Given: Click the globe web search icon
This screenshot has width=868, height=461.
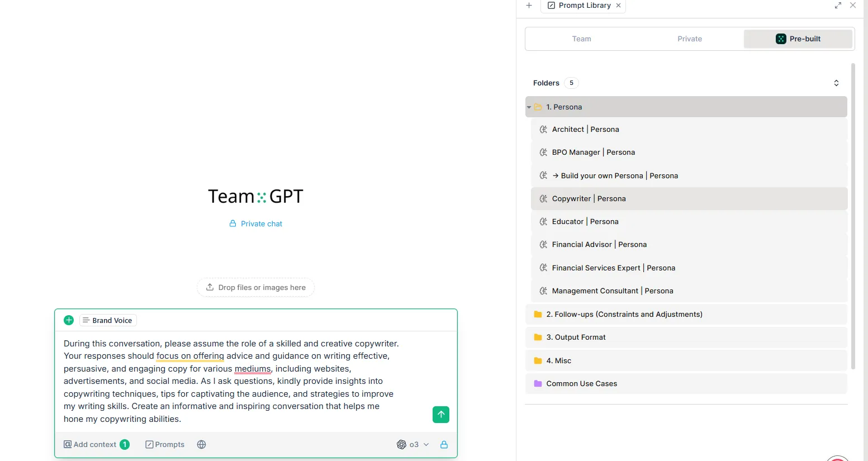Looking at the screenshot, I should click(x=202, y=445).
